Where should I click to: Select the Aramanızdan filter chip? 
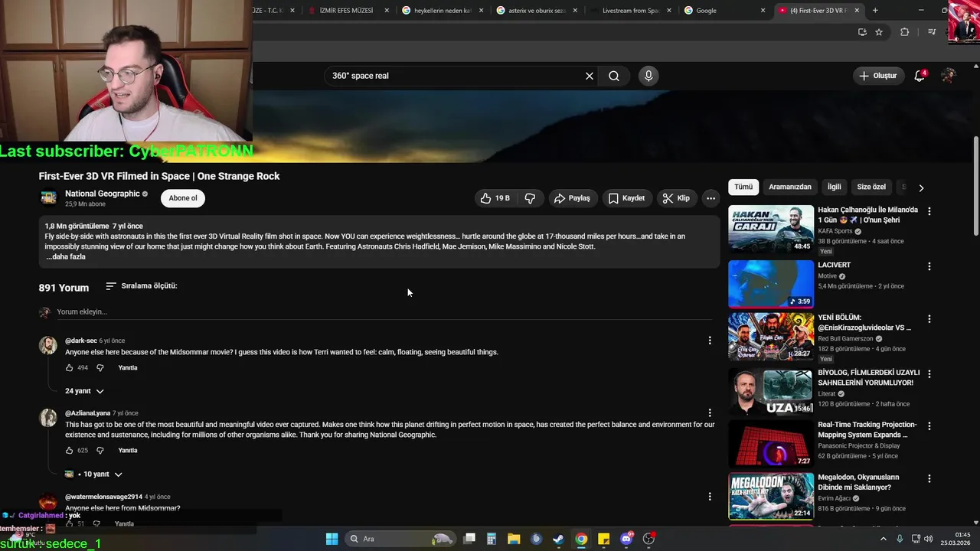[x=790, y=187]
